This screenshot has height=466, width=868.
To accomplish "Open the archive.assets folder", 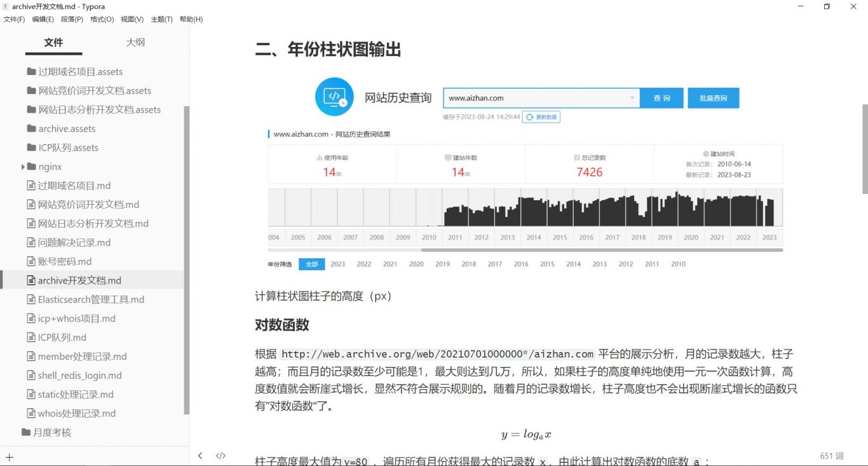I will click(x=67, y=128).
